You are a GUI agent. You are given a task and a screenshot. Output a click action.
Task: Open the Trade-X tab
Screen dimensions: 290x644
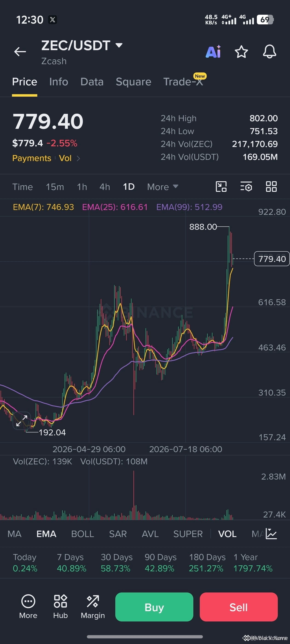(x=183, y=82)
